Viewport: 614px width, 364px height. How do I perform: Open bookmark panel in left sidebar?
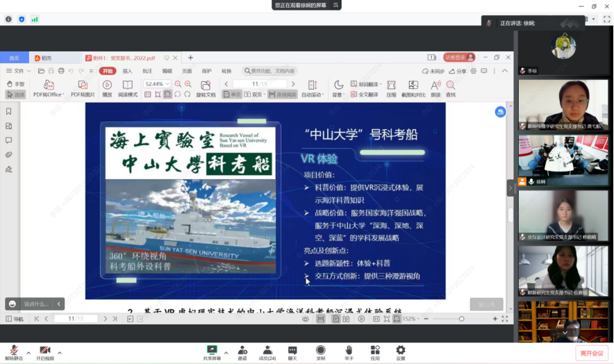[8, 112]
